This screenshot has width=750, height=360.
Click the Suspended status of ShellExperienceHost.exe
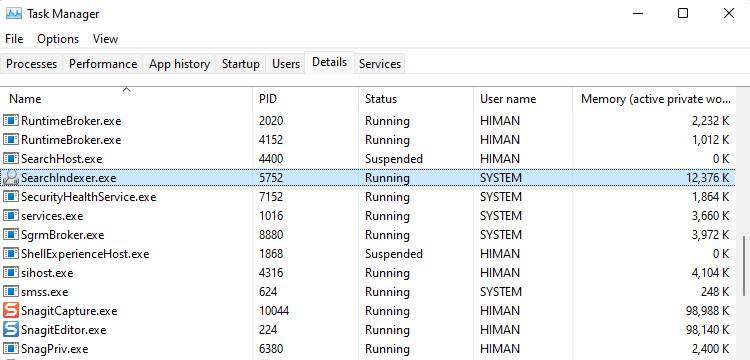point(394,254)
